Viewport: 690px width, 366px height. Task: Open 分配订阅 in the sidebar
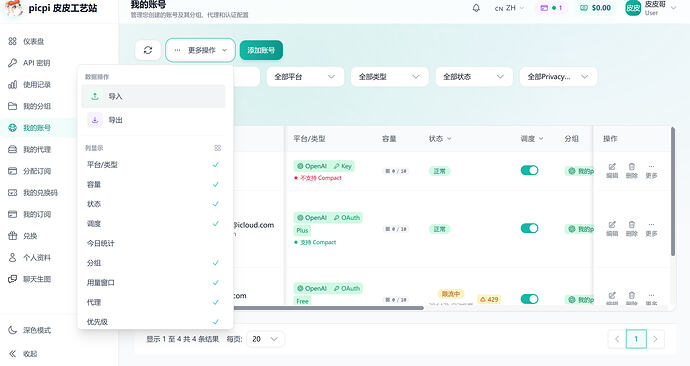pyautogui.click(x=29, y=171)
